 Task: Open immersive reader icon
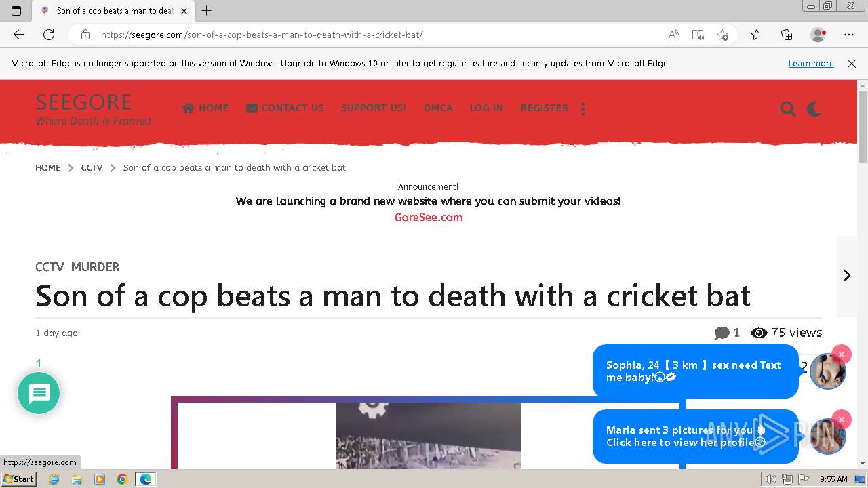coord(698,35)
